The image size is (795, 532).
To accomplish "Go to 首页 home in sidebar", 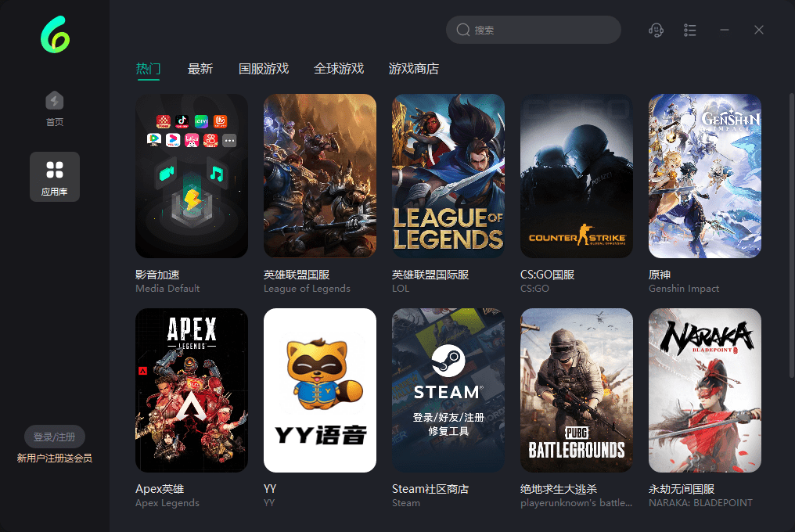I will click(54, 109).
